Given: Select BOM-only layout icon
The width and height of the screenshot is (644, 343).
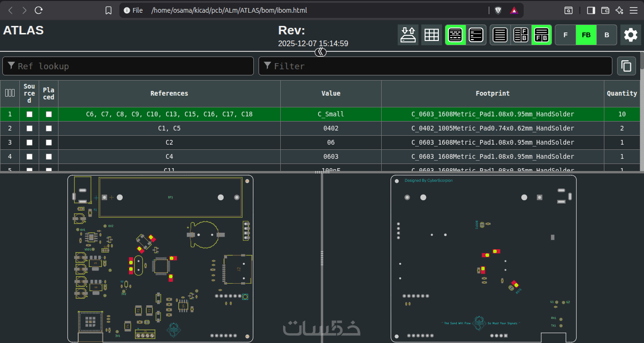Looking at the screenshot, I should pos(500,35).
